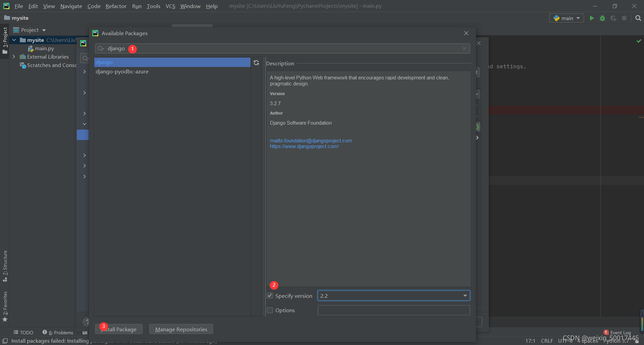Click the package search field
Viewport: 644px width, 345px height.
(282, 49)
